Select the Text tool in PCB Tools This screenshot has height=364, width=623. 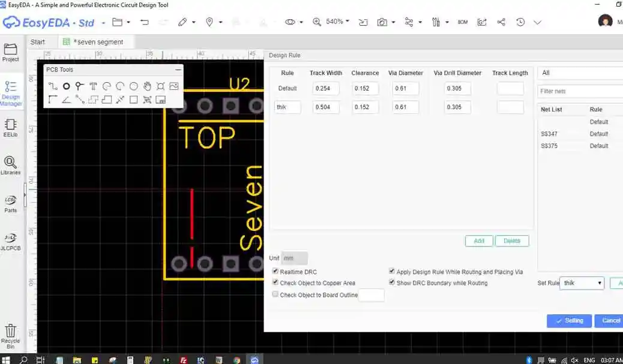93,86
